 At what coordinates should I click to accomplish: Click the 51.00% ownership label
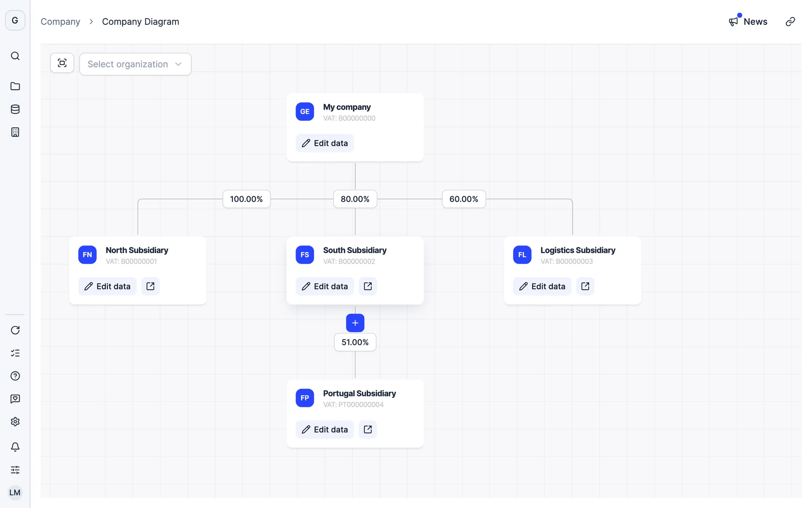tap(355, 342)
